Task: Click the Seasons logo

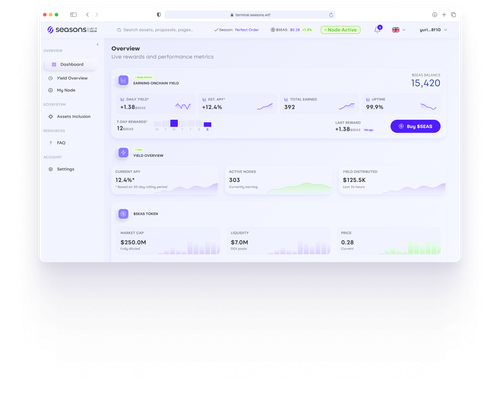Action: click(x=72, y=30)
